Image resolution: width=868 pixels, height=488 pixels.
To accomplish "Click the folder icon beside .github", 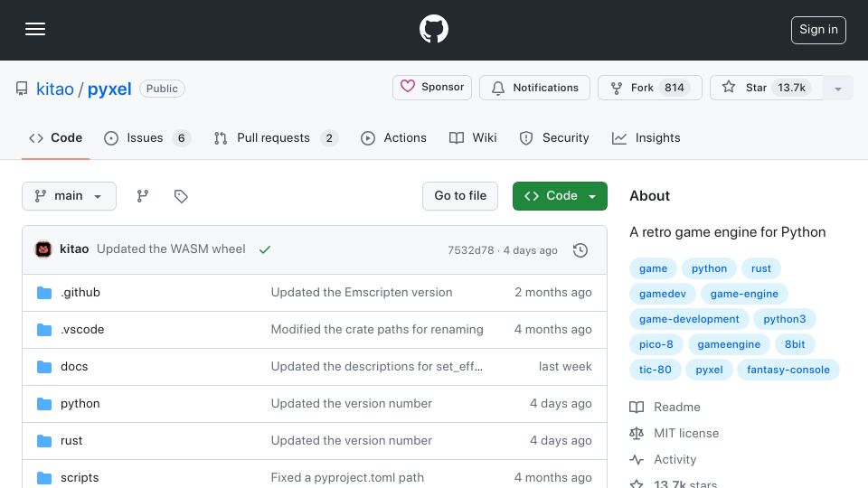I will (x=44, y=293).
